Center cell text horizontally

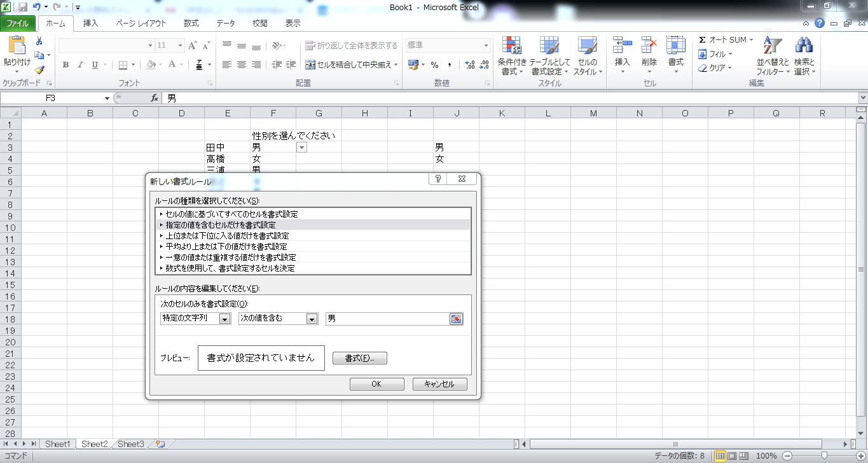coord(242,65)
